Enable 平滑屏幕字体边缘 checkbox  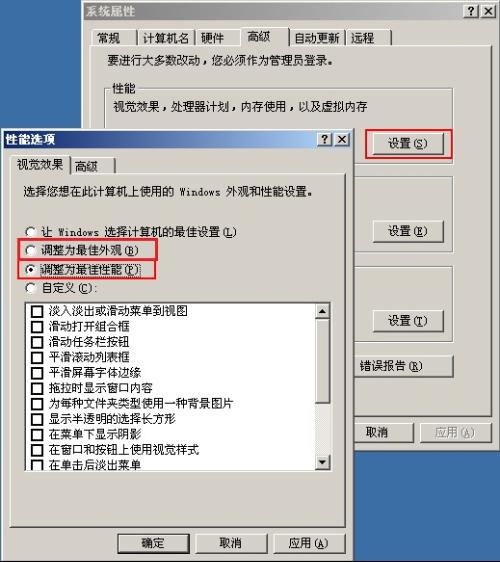click(x=37, y=373)
